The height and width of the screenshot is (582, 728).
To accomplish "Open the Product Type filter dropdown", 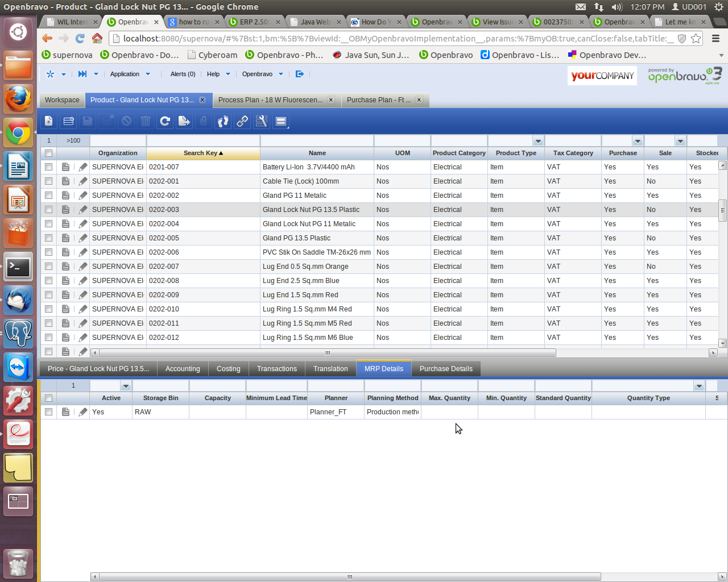I will point(538,141).
